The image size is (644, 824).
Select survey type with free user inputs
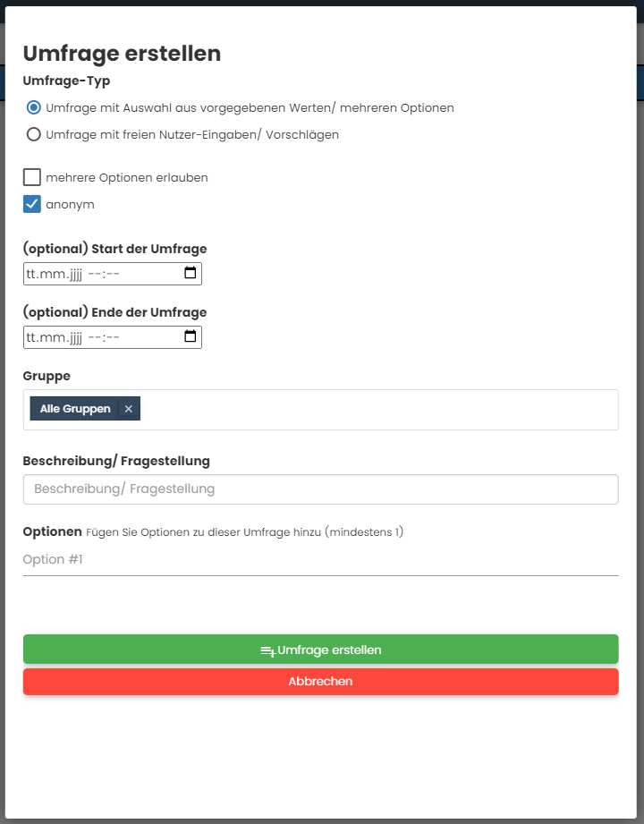point(34,135)
